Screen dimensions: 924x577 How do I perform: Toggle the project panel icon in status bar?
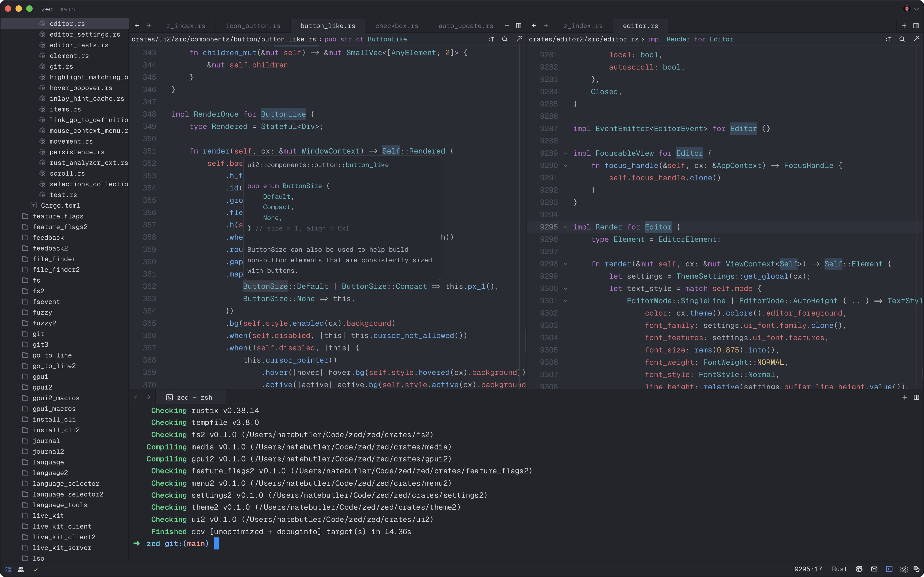tap(8, 569)
